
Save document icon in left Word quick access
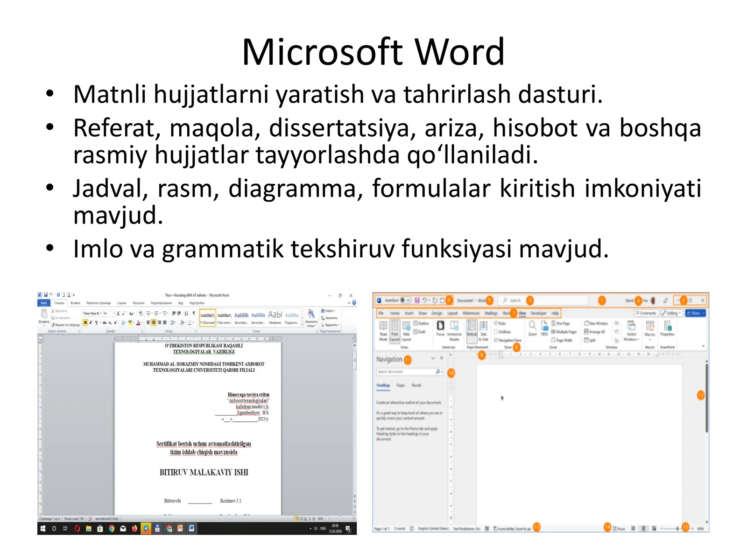point(46,295)
